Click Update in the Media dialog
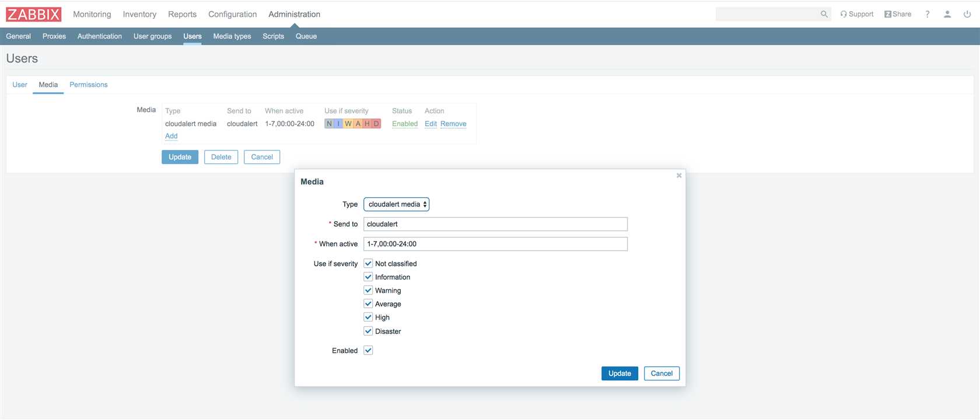Viewport: 980px width, 420px height. (x=619, y=373)
